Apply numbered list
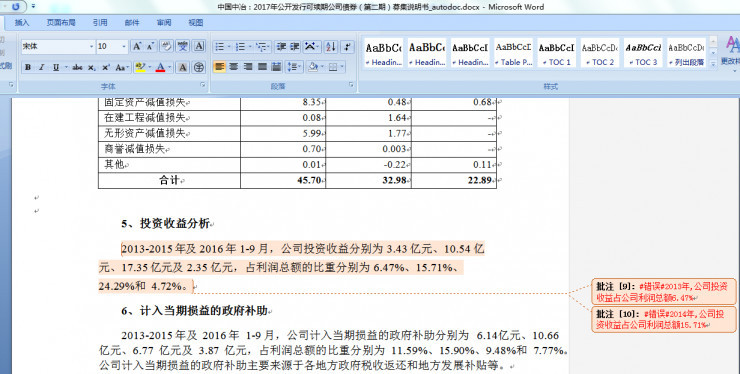 (x=240, y=46)
